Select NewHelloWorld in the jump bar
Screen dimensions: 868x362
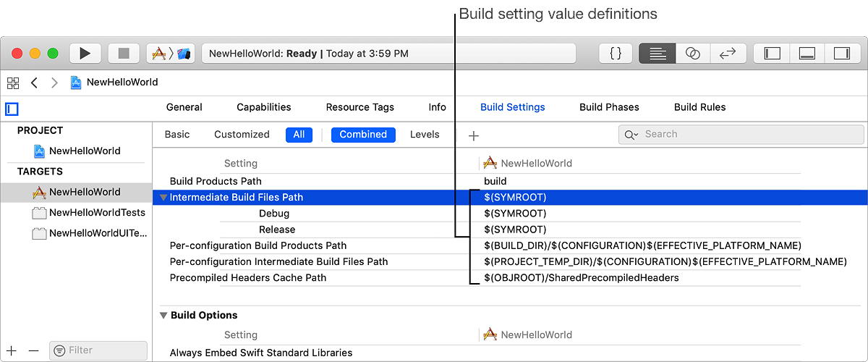click(x=114, y=83)
